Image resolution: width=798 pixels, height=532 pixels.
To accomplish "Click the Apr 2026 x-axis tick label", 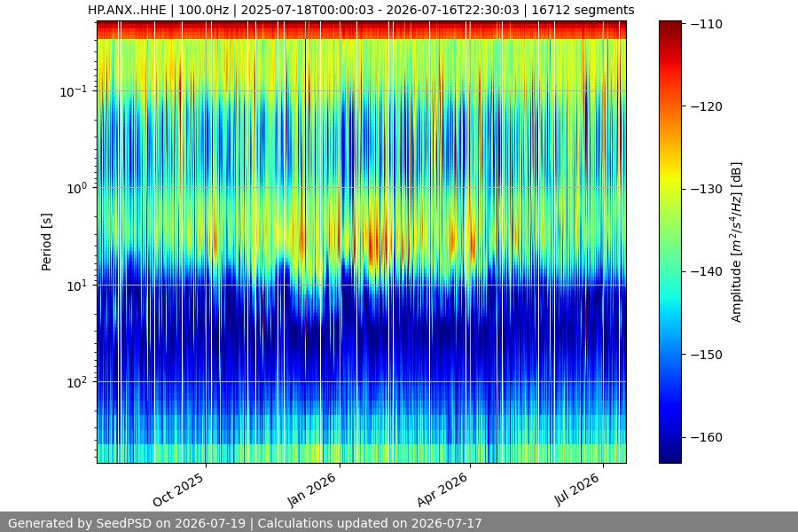I will 442,489.
